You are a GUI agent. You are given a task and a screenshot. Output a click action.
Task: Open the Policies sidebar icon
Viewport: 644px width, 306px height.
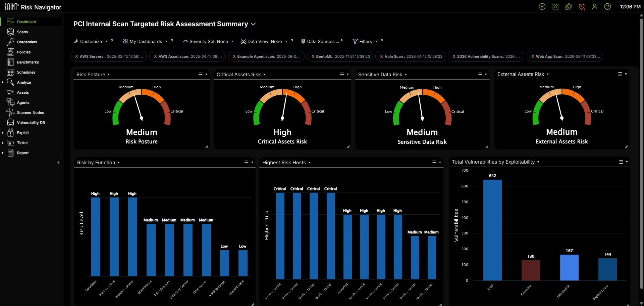coord(10,52)
